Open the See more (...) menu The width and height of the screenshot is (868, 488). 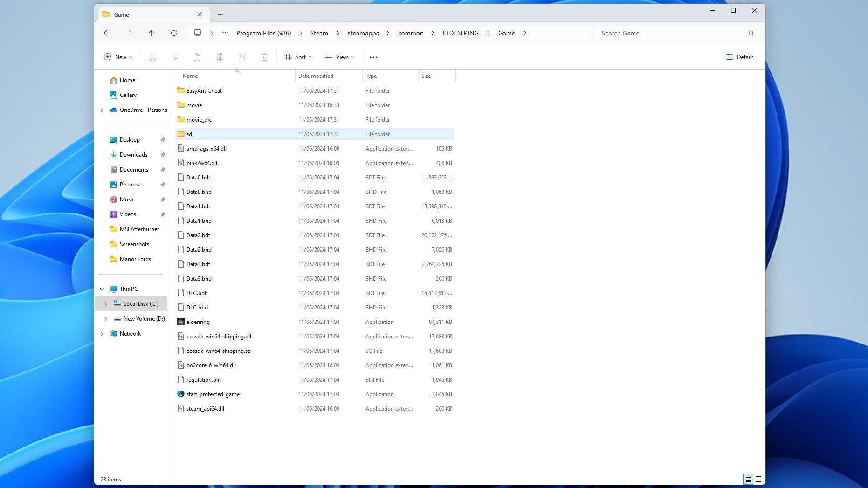373,57
